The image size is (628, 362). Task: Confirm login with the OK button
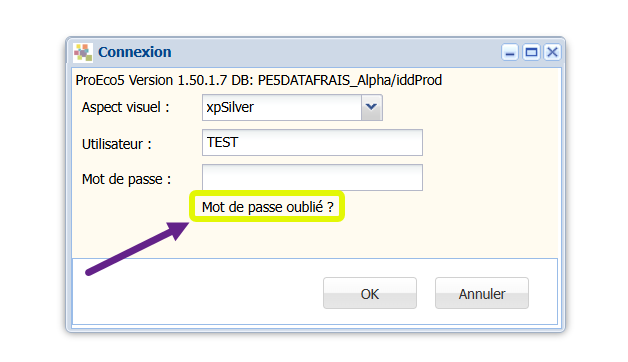tap(370, 294)
